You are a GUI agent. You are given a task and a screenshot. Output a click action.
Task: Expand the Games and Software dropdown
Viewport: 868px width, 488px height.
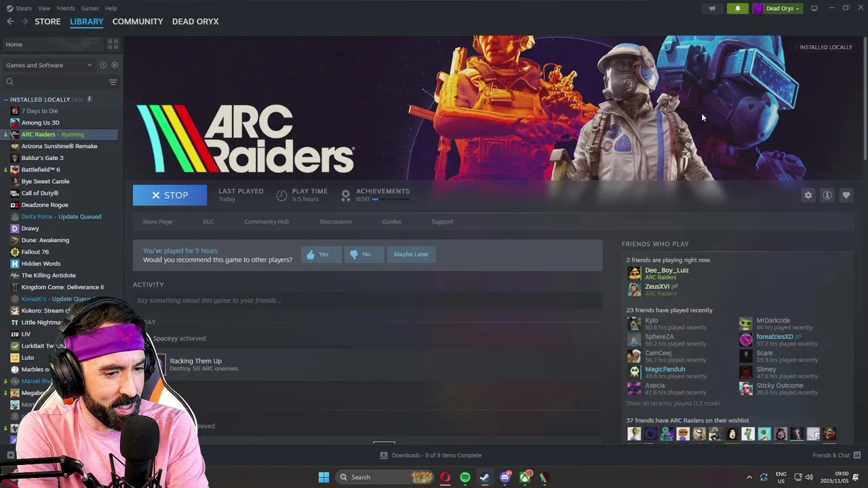[49, 65]
